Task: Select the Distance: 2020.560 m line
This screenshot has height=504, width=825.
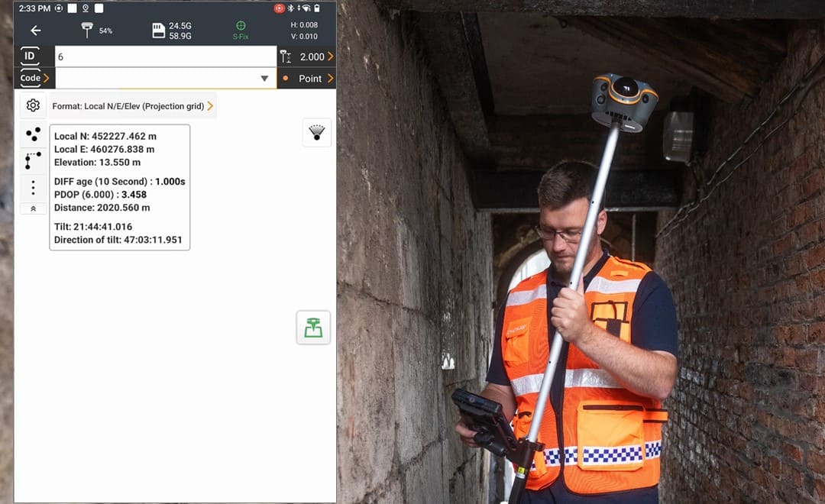Action: click(102, 208)
